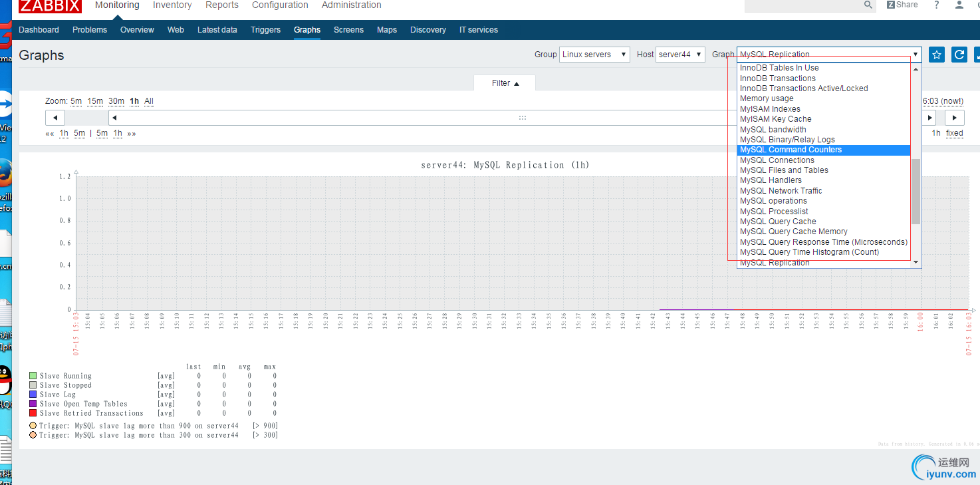The height and width of the screenshot is (485, 980).
Task: Open the Inventory menu
Action: pyautogui.click(x=172, y=5)
